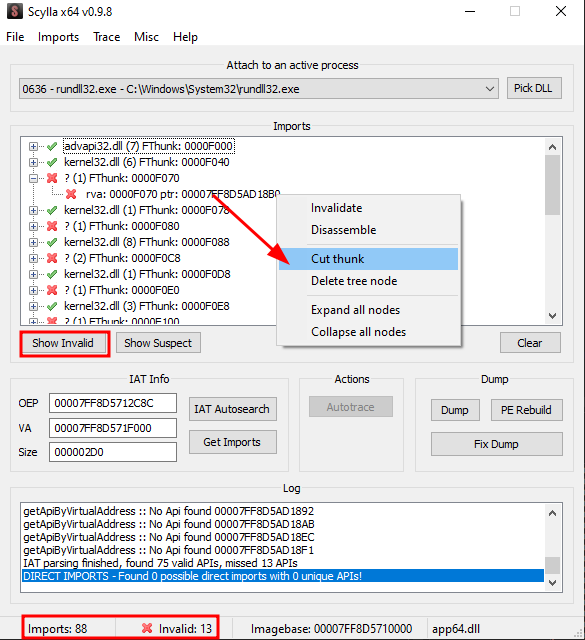Click the IAT Autosearch button
This screenshot has height=640, width=585.
(x=232, y=409)
